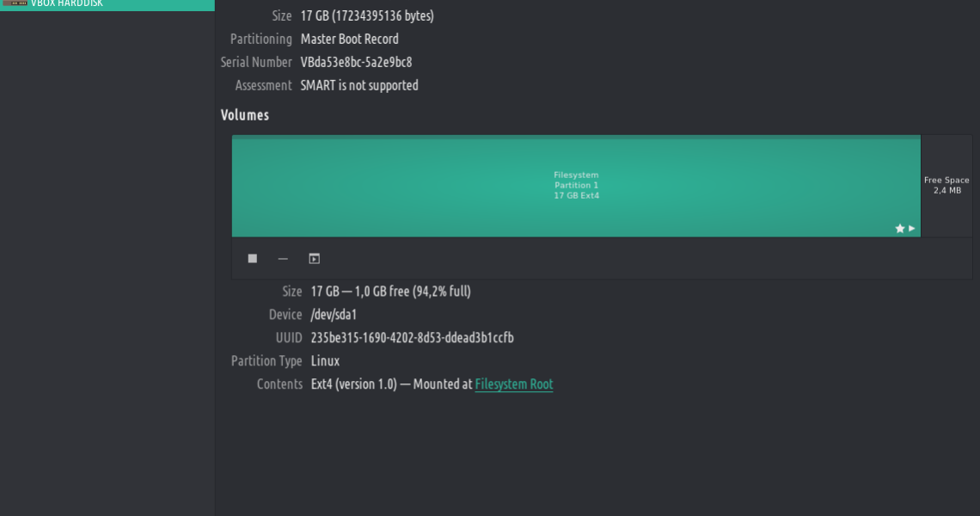Open the partition options icon right of minus
This screenshot has width=980, height=516.
[315, 259]
